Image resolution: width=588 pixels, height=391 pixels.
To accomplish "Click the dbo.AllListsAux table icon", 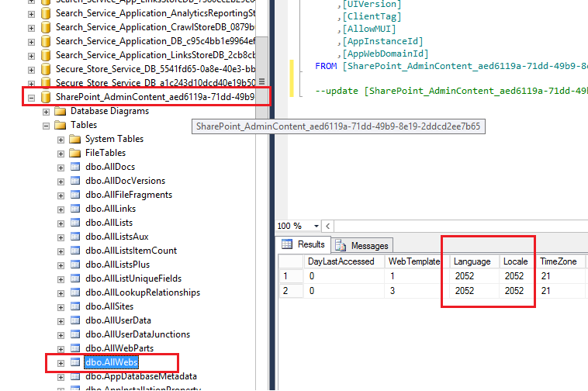I will tap(75, 237).
